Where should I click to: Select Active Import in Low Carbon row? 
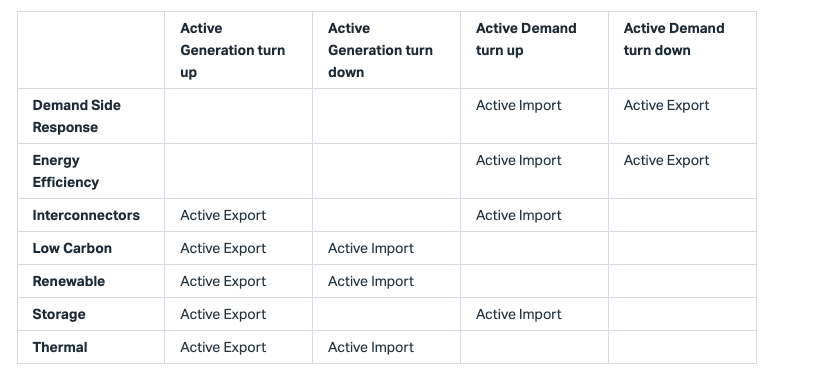click(x=371, y=248)
